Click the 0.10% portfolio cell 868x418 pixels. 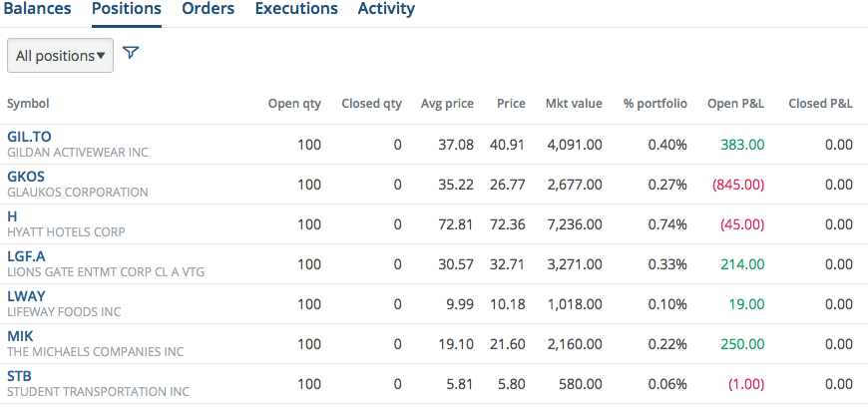click(x=667, y=304)
